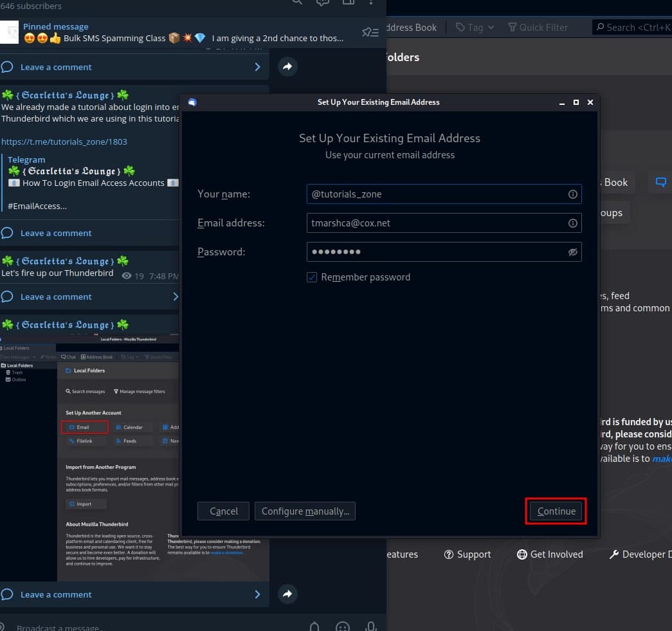The image size is (672, 631).
Task: Click the Support help icon in Thunderbird
Action: click(449, 554)
